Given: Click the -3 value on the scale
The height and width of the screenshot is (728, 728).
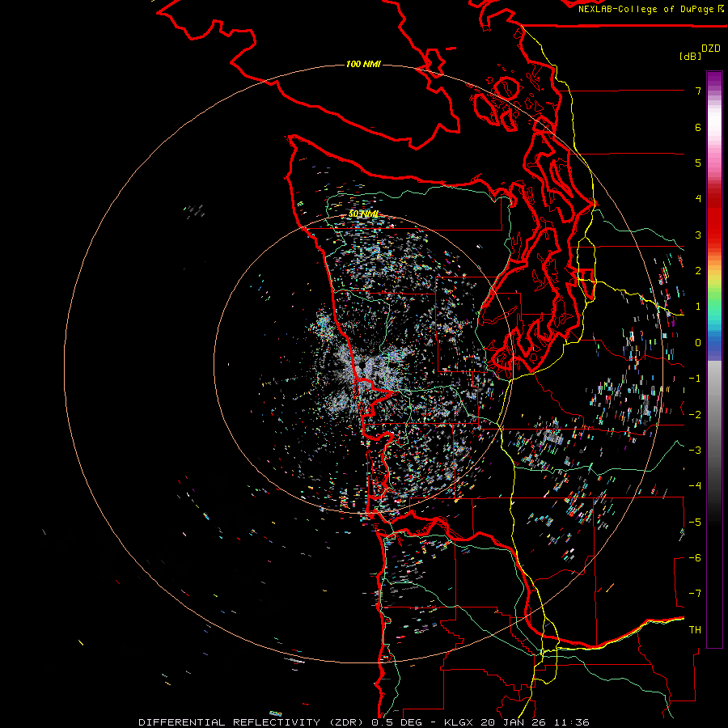Looking at the screenshot, I should click(x=695, y=451).
